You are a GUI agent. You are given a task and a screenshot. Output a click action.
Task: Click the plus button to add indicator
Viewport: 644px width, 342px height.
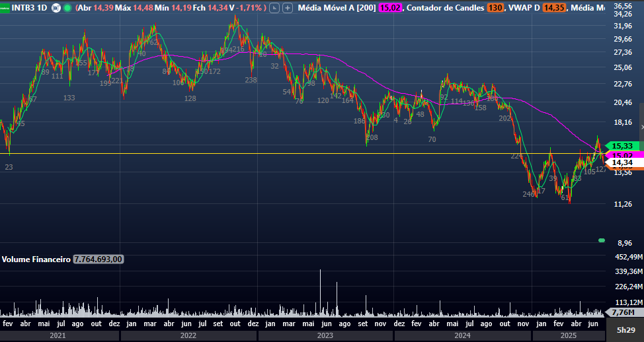pos(288,8)
